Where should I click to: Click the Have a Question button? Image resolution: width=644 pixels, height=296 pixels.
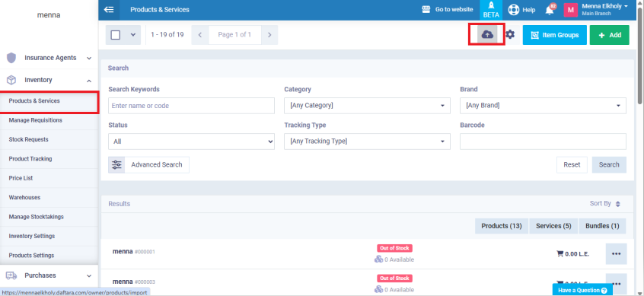582,290
